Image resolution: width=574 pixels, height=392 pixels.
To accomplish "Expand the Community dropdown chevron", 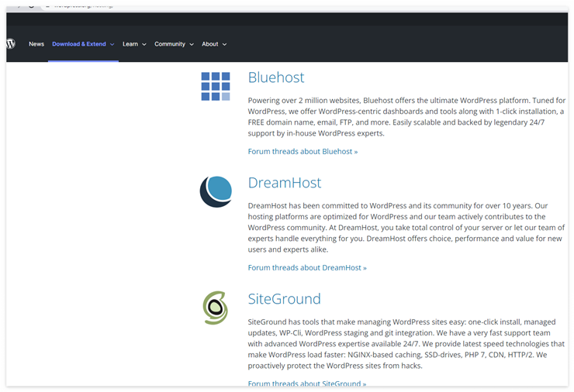I will tap(192, 44).
